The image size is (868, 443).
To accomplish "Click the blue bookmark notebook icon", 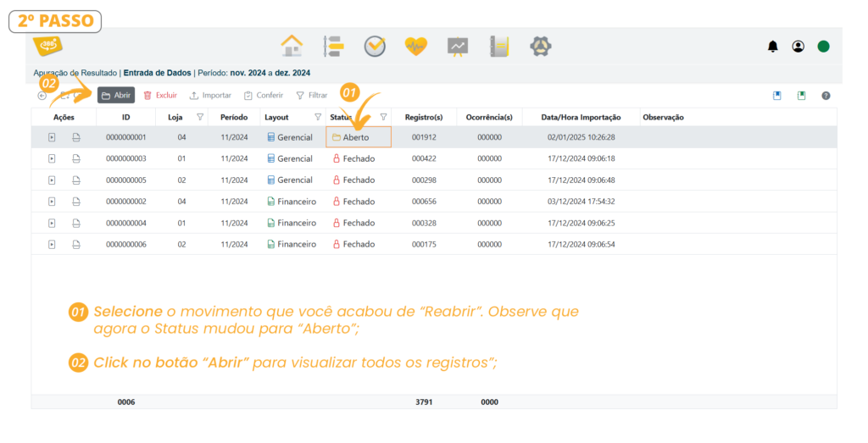I will coord(777,96).
